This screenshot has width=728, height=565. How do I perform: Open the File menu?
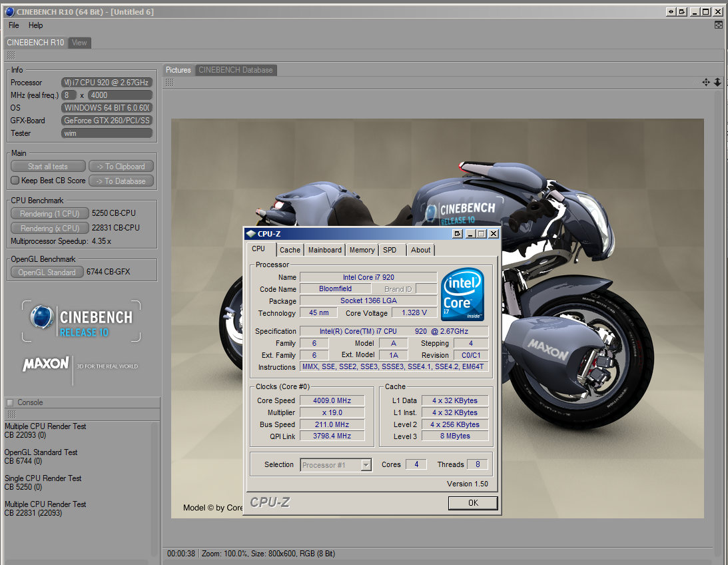[x=14, y=25]
